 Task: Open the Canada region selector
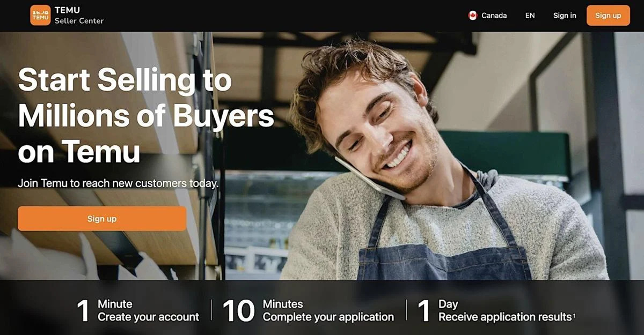coord(487,16)
